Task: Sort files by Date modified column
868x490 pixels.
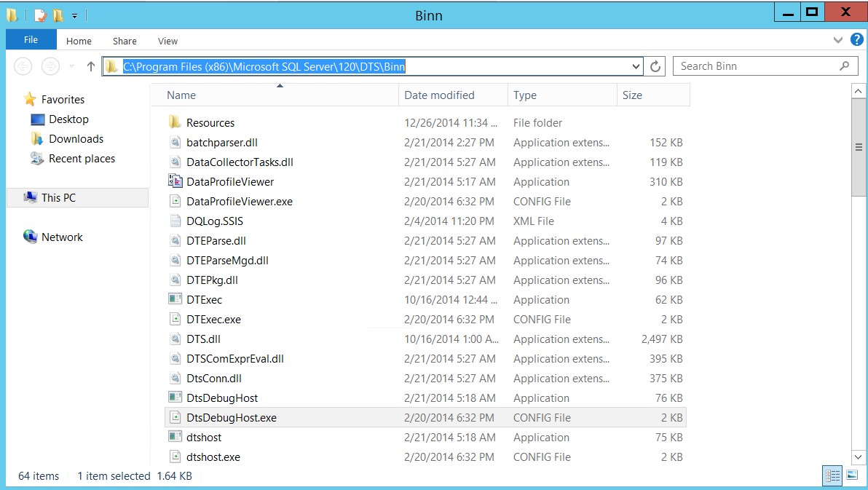Action: point(439,95)
